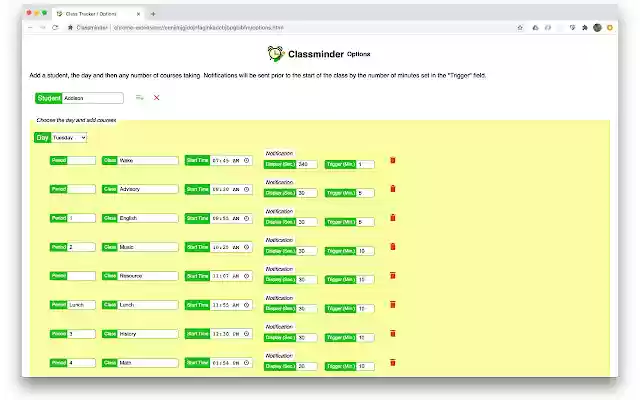
Task: Delete the Resource class row
Action: (x=393, y=276)
